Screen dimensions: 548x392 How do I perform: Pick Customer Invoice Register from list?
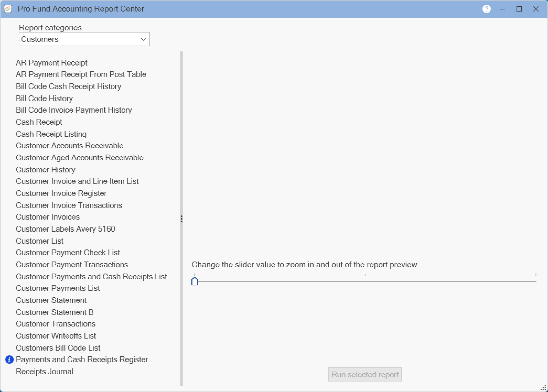61,193
